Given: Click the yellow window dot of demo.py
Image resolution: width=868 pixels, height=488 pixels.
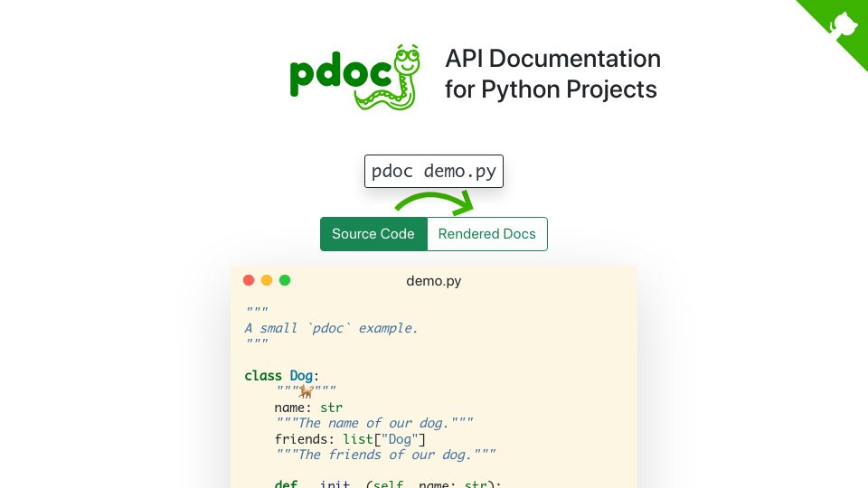Looking at the screenshot, I should pyautogui.click(x=267, y=280).
